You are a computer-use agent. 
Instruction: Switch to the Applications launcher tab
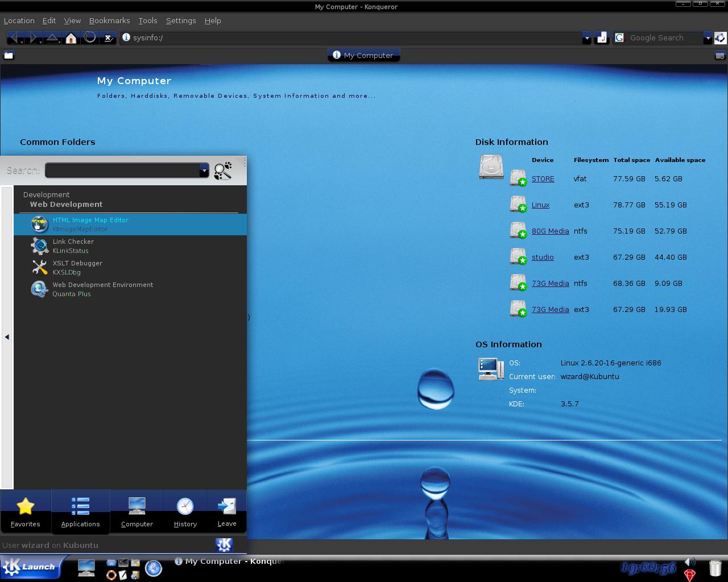coord(80,512)
